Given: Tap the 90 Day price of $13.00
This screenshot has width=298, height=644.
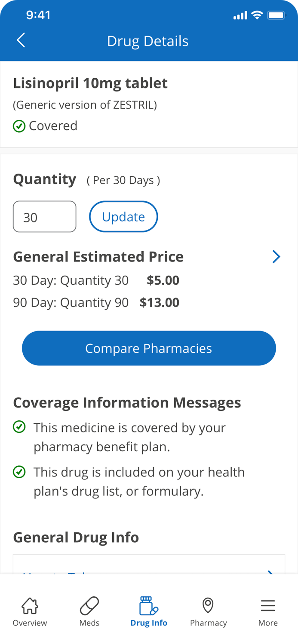Looking at the screenshot, I should 160,303.
